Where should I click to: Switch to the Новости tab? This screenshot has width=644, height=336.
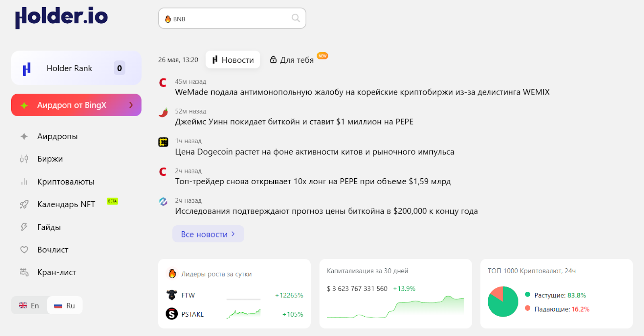233,60
